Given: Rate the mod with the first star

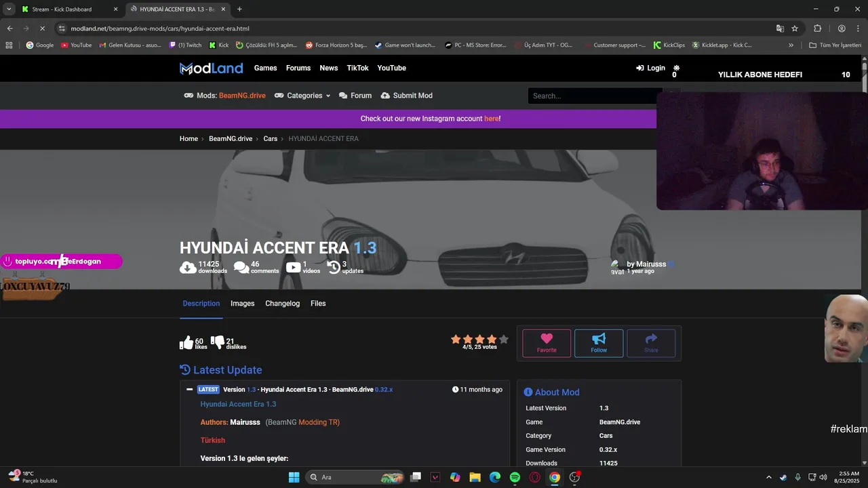Looking at the screenshot, I should coord(456,339).
